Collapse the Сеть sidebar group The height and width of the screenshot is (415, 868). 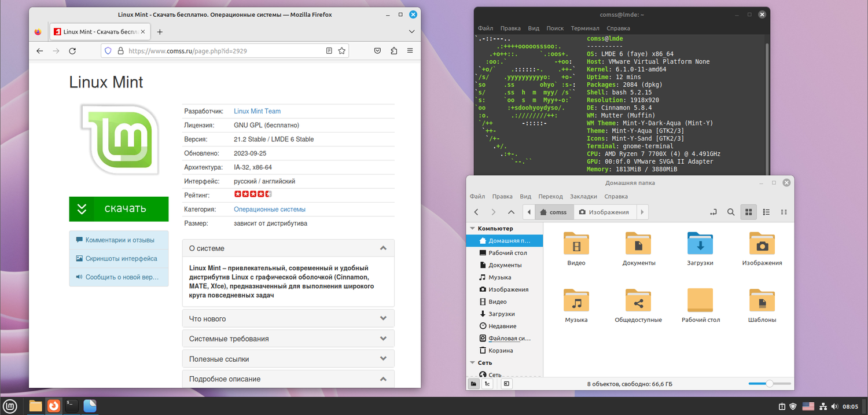coord(473,363)
